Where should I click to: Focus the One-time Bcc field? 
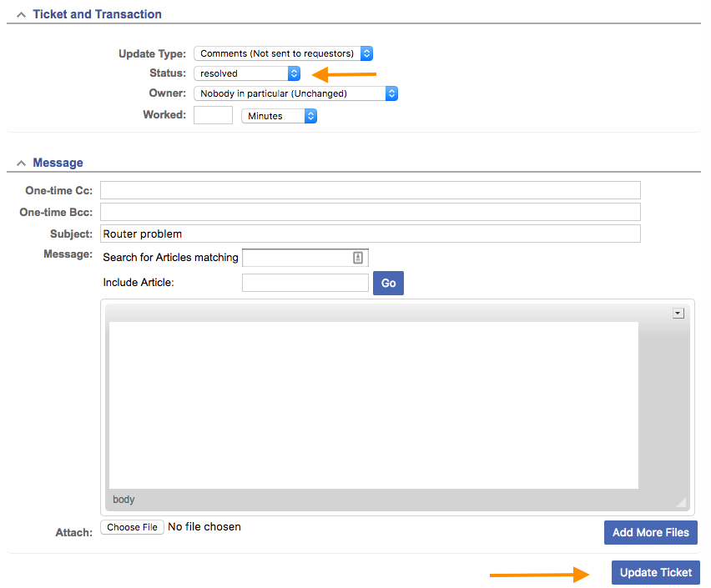(x=370, y=212)
